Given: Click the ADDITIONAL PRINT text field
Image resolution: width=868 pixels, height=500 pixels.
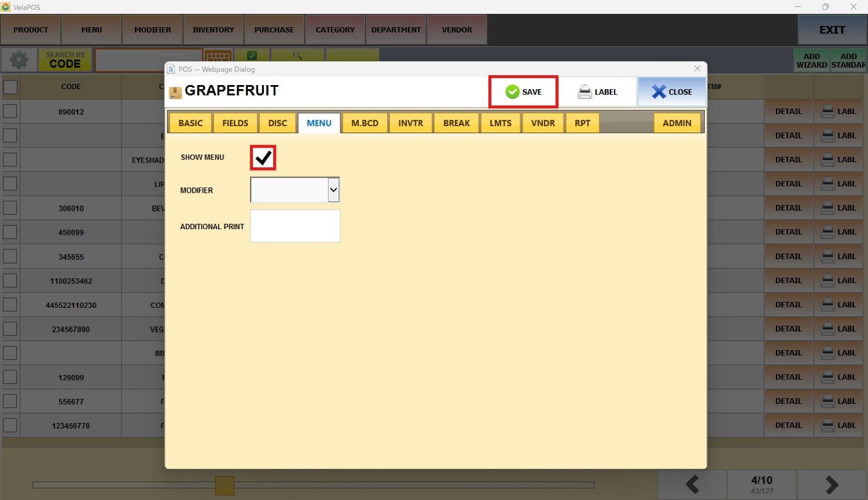Looking at the screenshot, I should (x=295, y=226).
